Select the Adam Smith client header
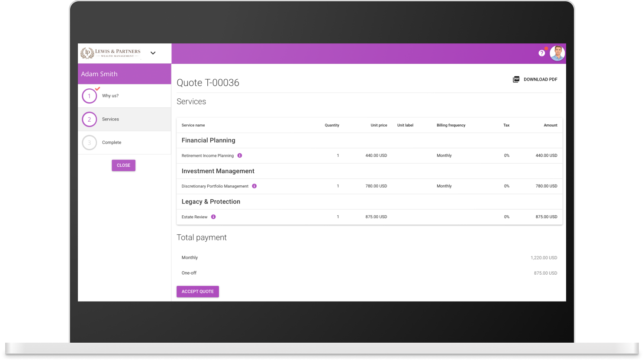 (99, 74)
